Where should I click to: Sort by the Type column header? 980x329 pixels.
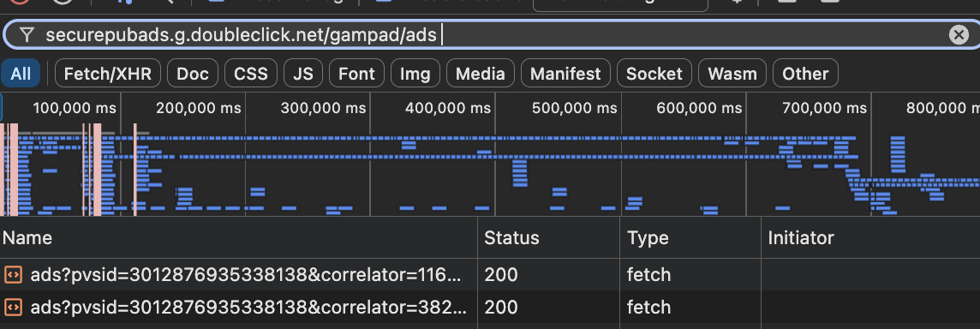pos(690,237)
